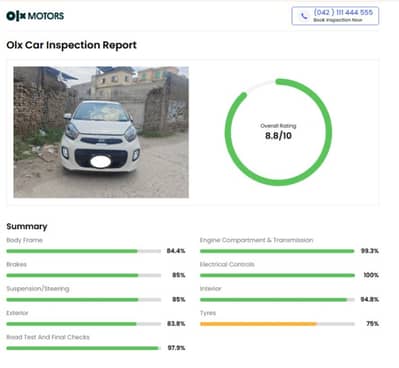Click the 97.9% Road Test value

click(x=176, y=348)
